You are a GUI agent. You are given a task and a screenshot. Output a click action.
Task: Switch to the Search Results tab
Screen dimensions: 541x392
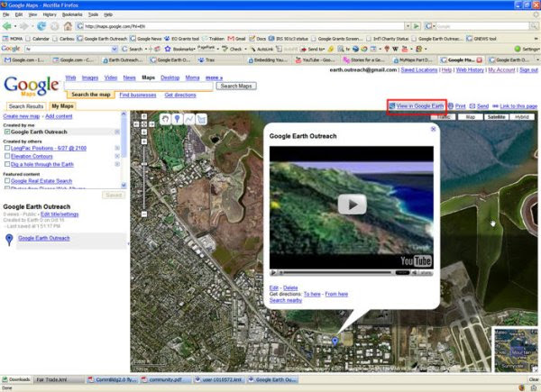coord(26,106)
